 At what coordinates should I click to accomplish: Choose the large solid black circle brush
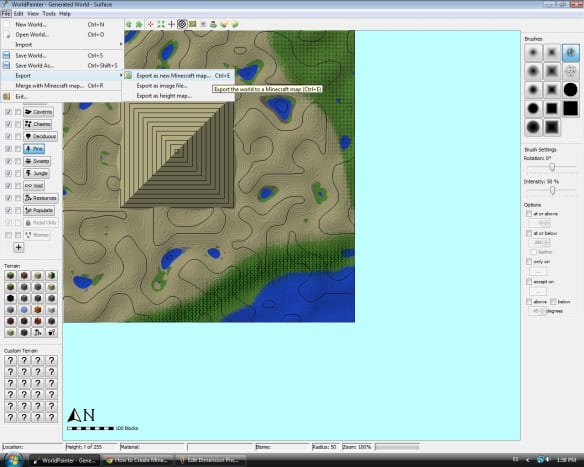click(570, 90)
